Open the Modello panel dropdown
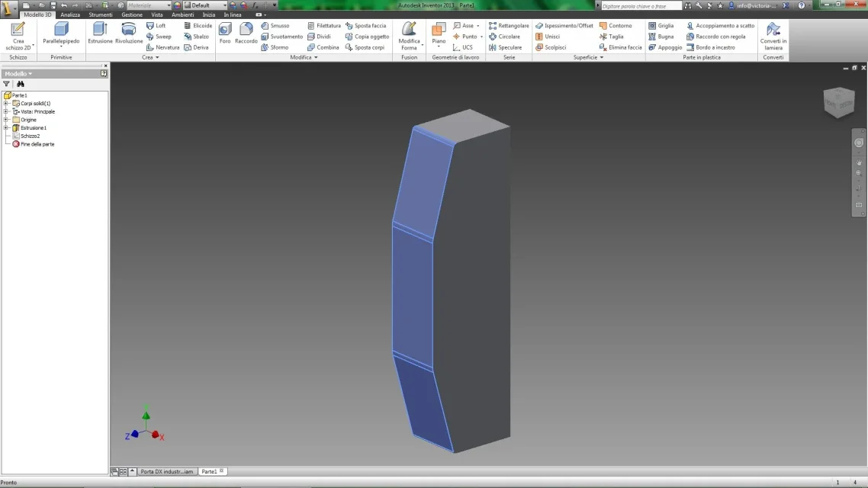Screen dimensions: 868x488 click(19, 74)
